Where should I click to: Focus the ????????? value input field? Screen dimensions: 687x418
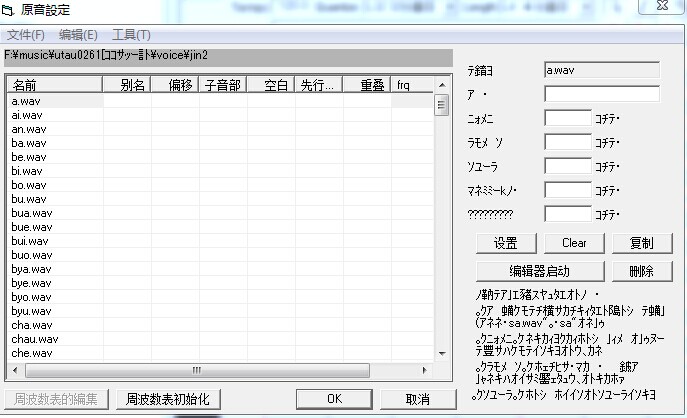(x=568, y=214)
